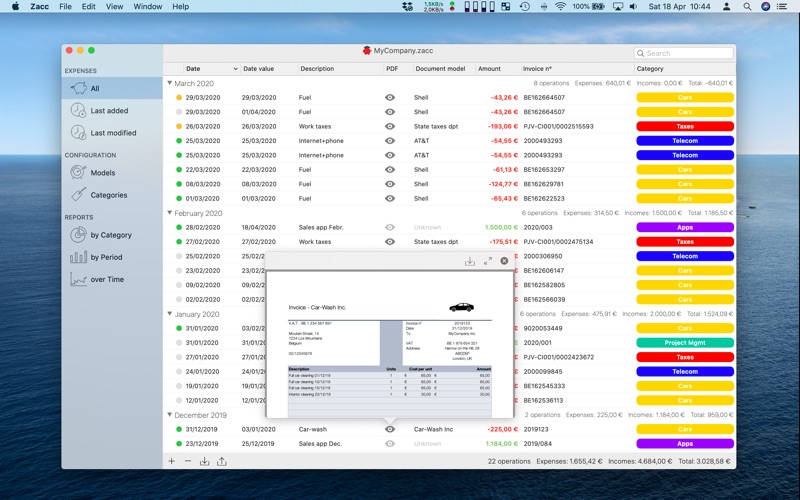This screenshot has height=500, width=800.
Task: Click the green Project Mgmt category tag
Action: click(x=685, y=343)
